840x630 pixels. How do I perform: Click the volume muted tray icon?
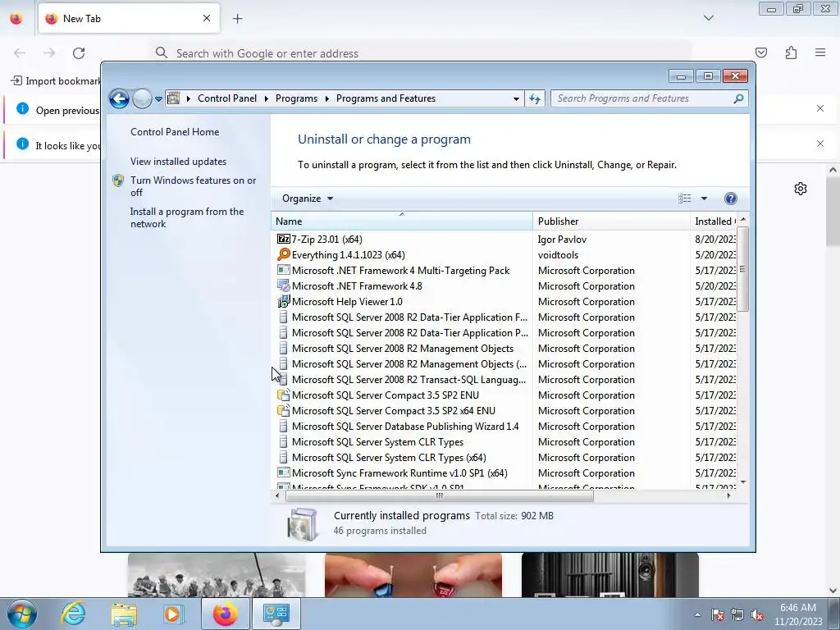tap(757, 614)
